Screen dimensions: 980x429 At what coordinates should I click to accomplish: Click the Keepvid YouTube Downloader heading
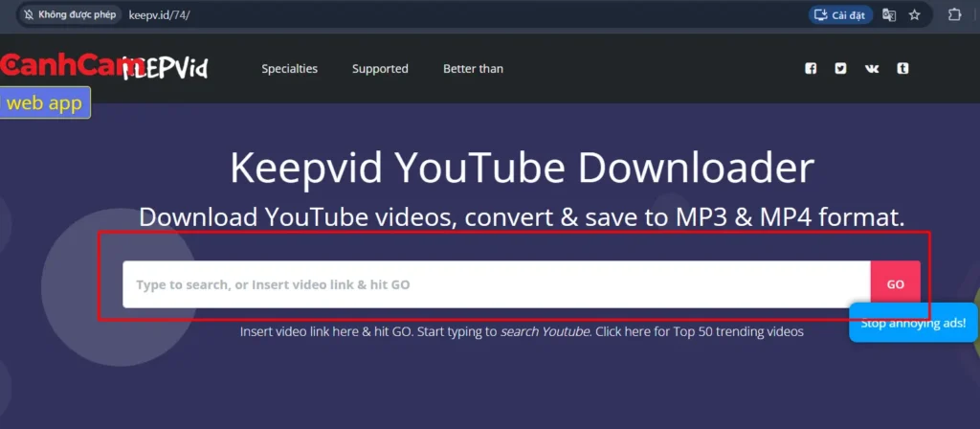522,169
